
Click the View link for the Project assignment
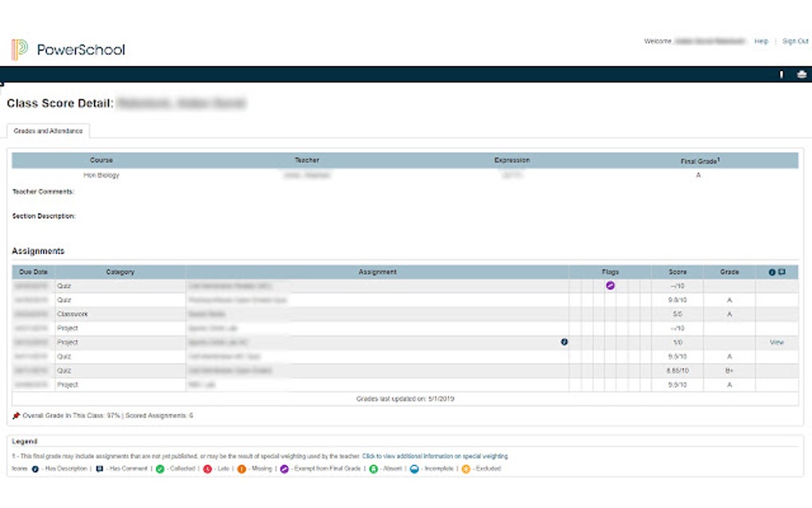coord(776,342)
